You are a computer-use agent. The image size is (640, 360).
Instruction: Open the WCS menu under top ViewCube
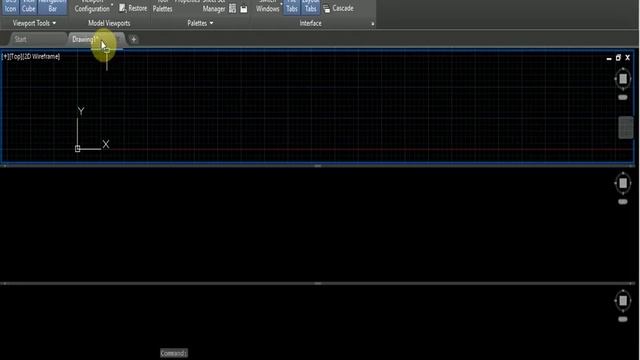coord(622,98)
